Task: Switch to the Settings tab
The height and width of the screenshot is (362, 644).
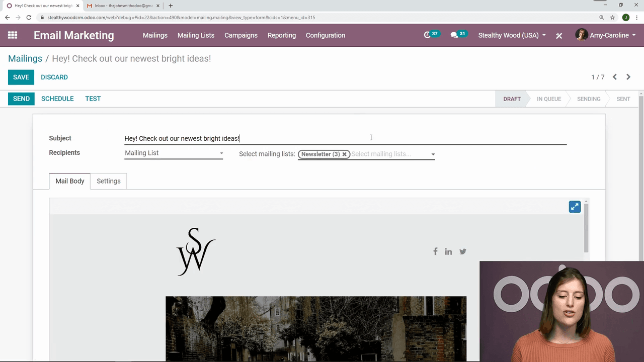Action: point(109,181)
